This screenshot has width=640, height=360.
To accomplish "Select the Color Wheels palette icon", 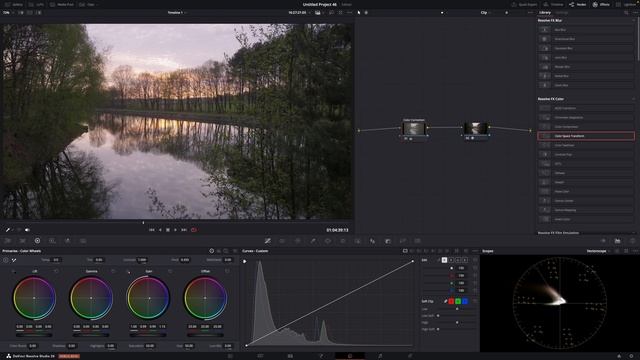I will tap(37, 241).
